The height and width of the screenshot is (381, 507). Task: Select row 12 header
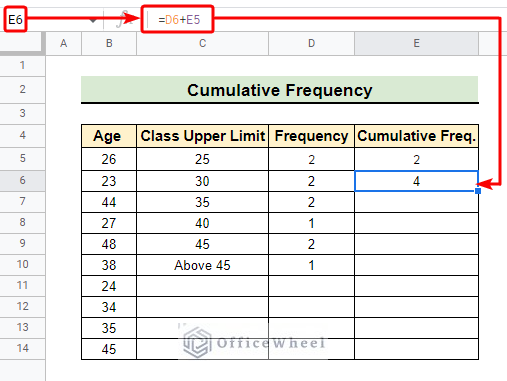22,306
